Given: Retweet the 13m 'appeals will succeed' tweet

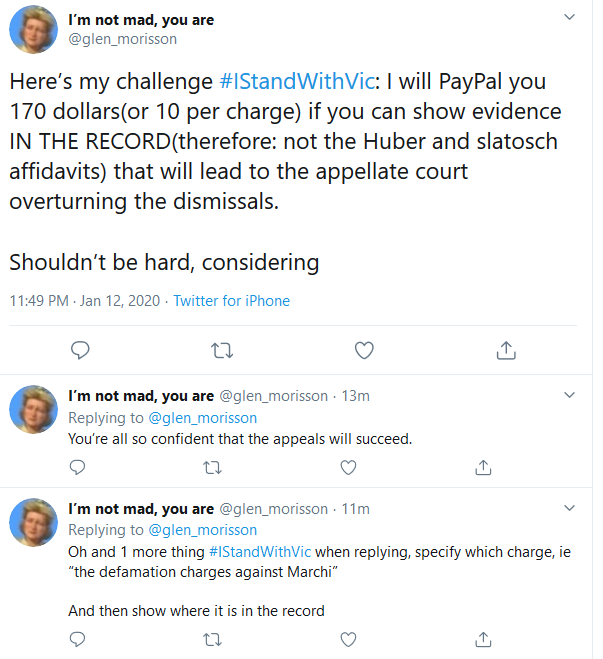Looking at the screenshot, I should pyautogui.click(x=212, y=467).
